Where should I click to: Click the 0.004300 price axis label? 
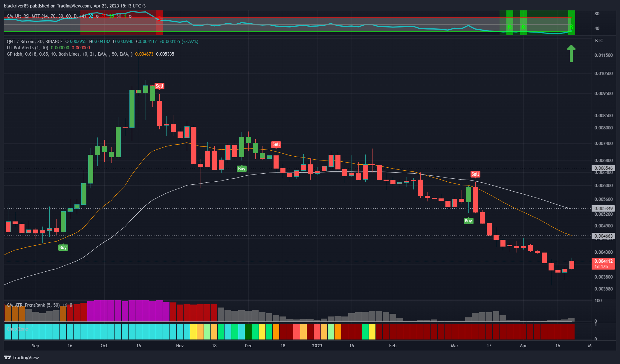604,252
